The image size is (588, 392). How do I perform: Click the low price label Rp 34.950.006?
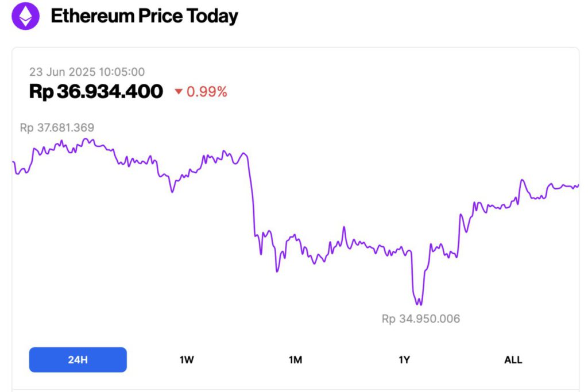click(421, 319)
